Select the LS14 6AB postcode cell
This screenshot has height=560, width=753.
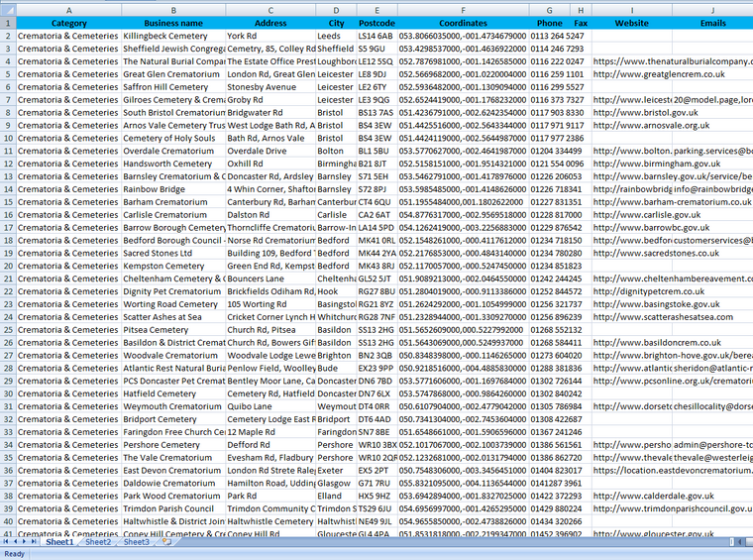[x=376, y=36]
